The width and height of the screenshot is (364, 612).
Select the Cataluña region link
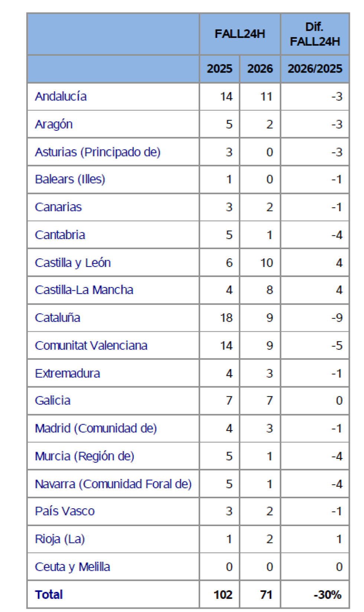pos(58,318)
